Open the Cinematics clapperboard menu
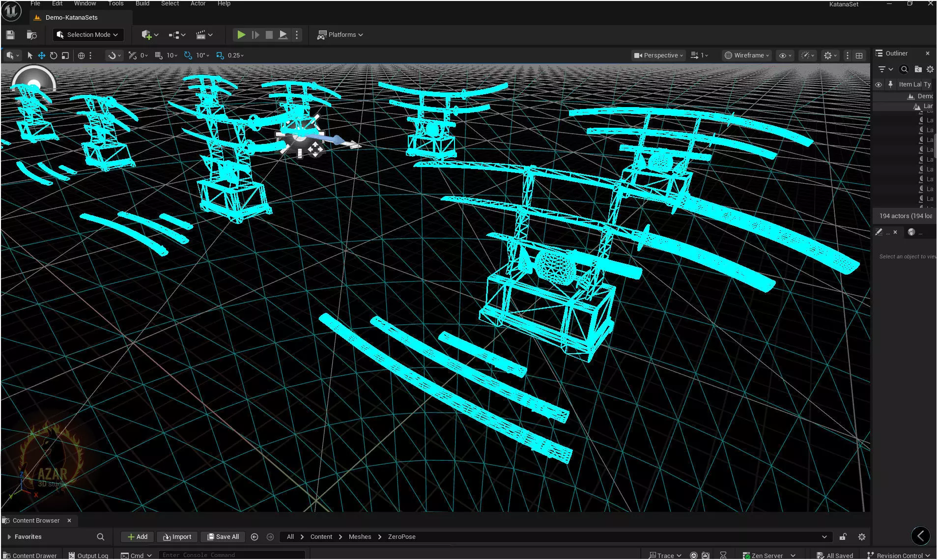This screenshot has height=560, width=937. tap(204, 35)
